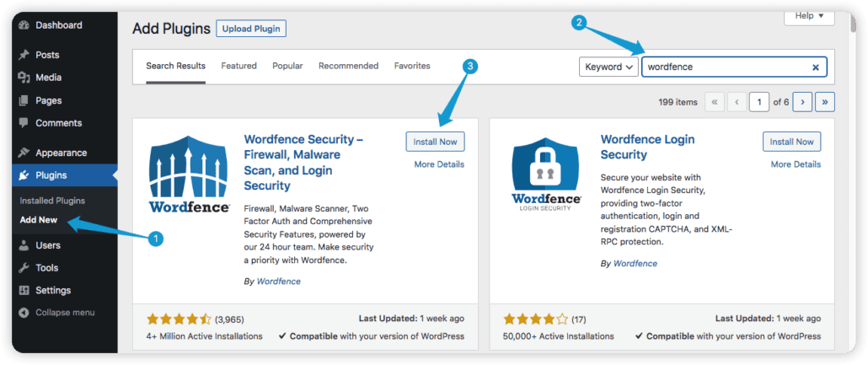
Task: Open the Keyword search type dropdown
Action: click(609, 67)
